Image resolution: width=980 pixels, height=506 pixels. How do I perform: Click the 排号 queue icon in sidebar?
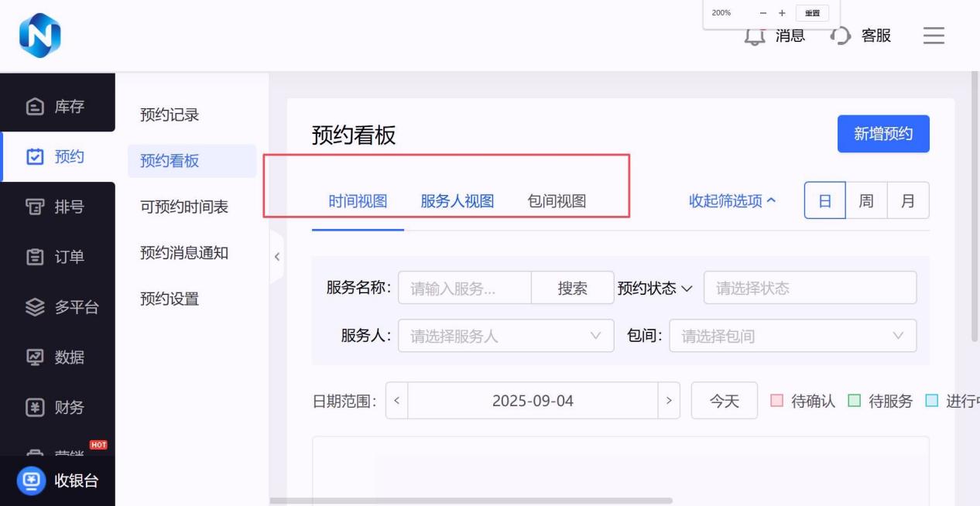[x=35, y=207]
